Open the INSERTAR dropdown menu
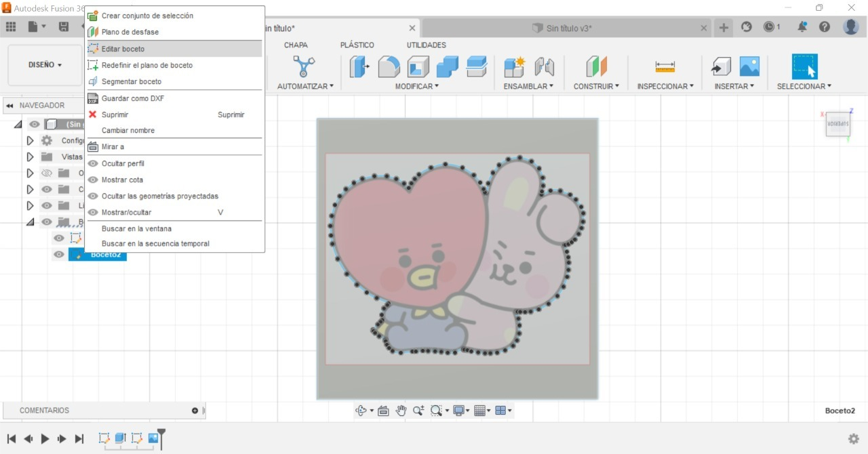Image resolution: width=868 pixels, height=454 pixels. point(734,86)
